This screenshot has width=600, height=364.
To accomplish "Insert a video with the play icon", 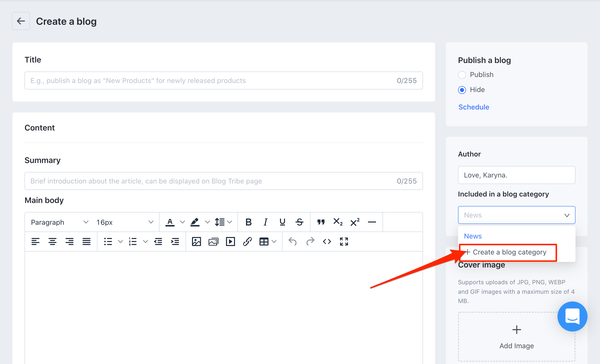I will tap(230, 241).
